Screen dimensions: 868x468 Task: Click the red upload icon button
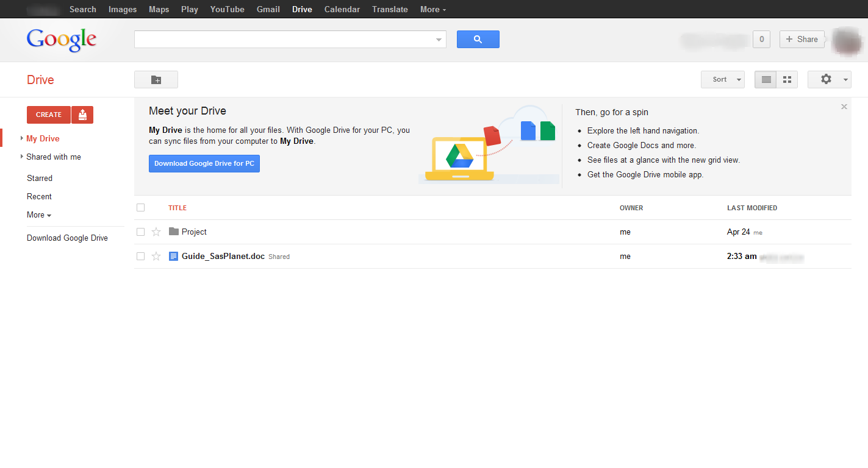pos(82,115)
